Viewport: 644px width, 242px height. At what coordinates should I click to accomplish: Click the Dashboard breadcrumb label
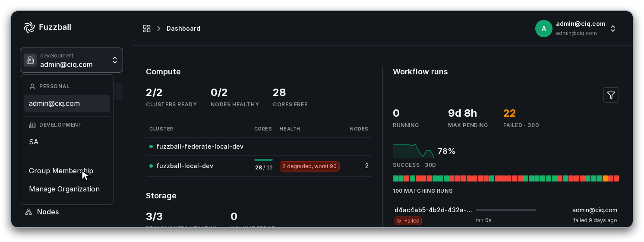coord(183,29)
